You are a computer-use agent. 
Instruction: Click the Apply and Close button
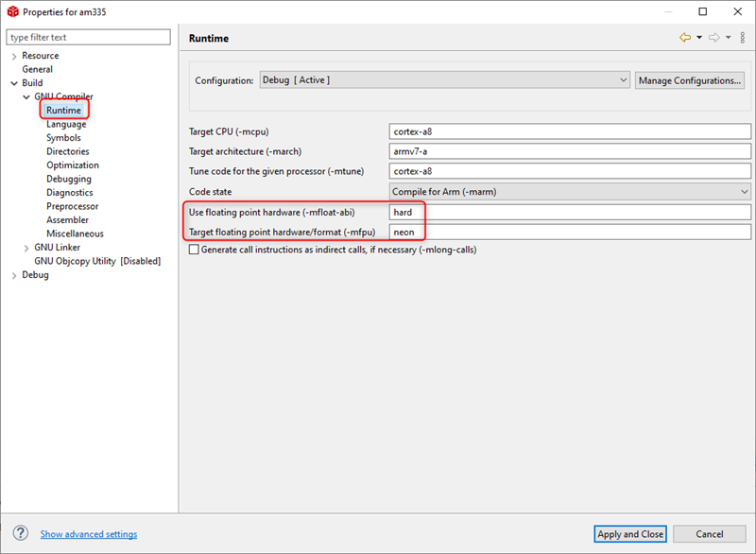point(630,534)
